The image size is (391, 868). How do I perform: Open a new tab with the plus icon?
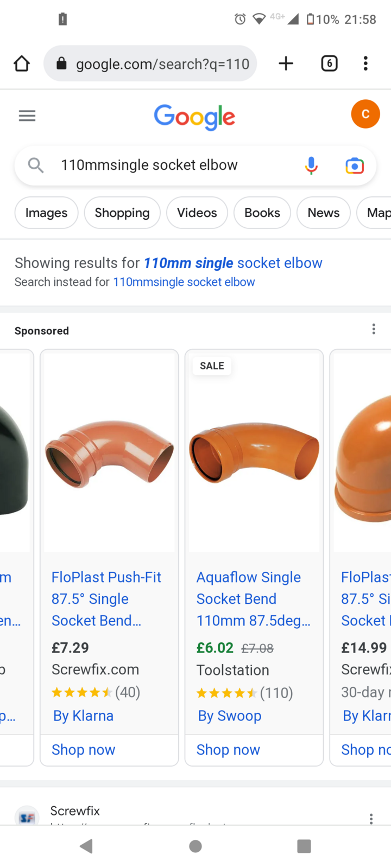(x=286, y=63)
